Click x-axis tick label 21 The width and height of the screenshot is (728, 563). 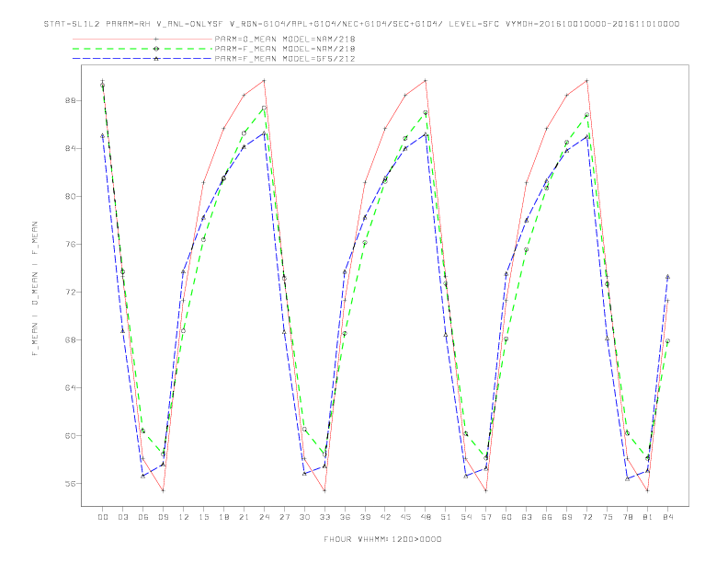point(245,517)
